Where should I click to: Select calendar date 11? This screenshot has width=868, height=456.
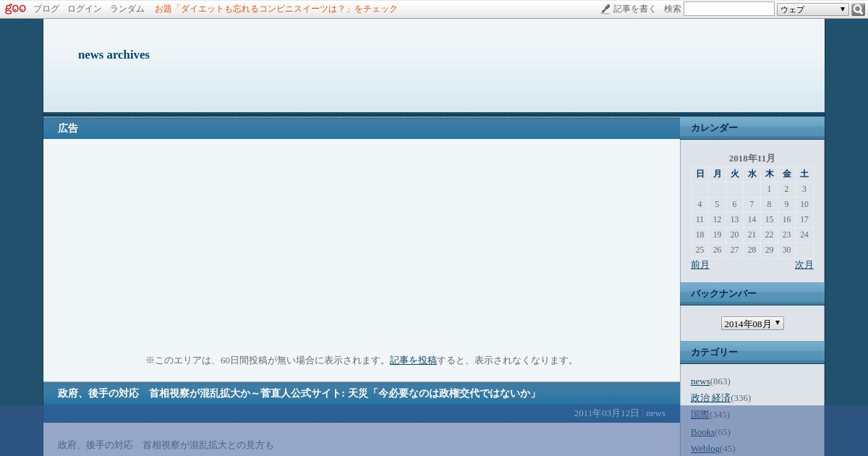[699, 219]
